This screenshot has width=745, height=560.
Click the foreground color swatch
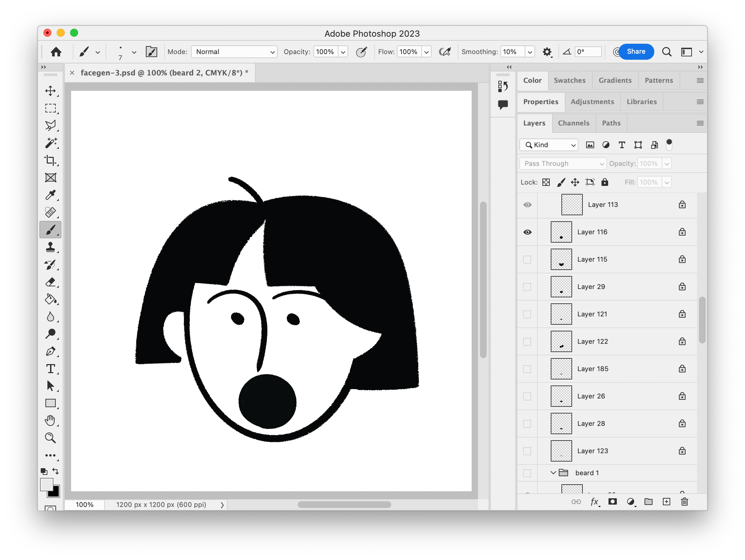tap(47, 485)
